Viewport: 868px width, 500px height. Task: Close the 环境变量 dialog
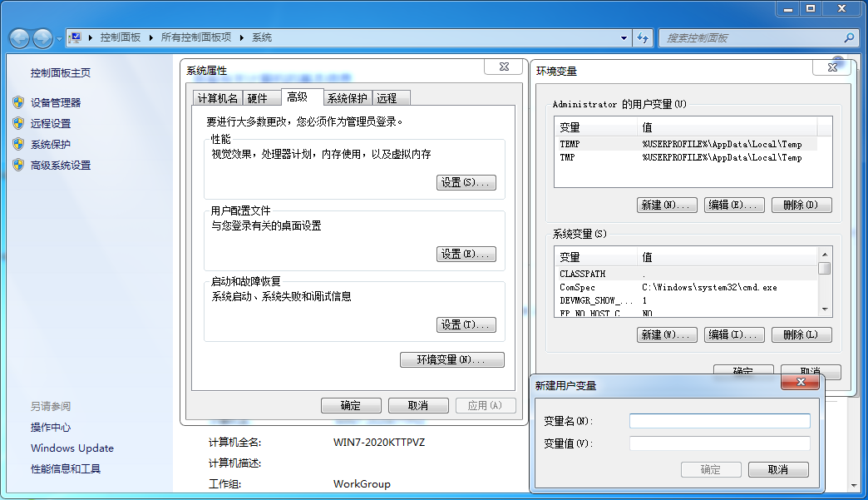coord(832,67)
